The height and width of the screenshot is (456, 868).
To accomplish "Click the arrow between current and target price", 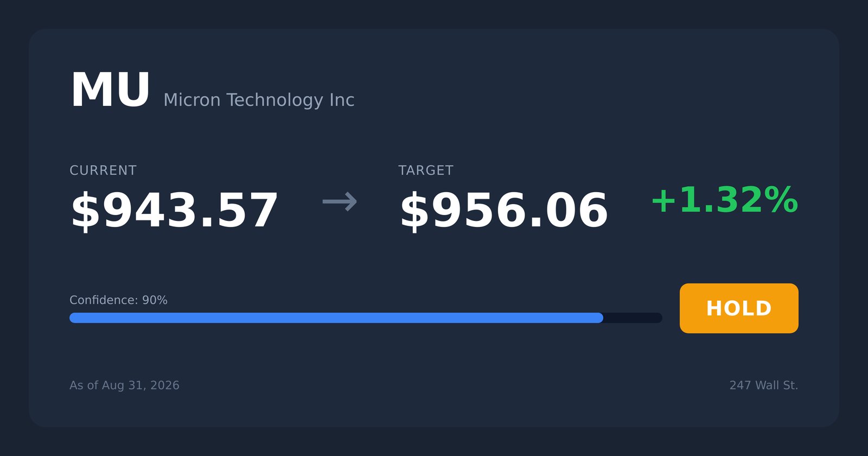I will click(x=340, y=202).
